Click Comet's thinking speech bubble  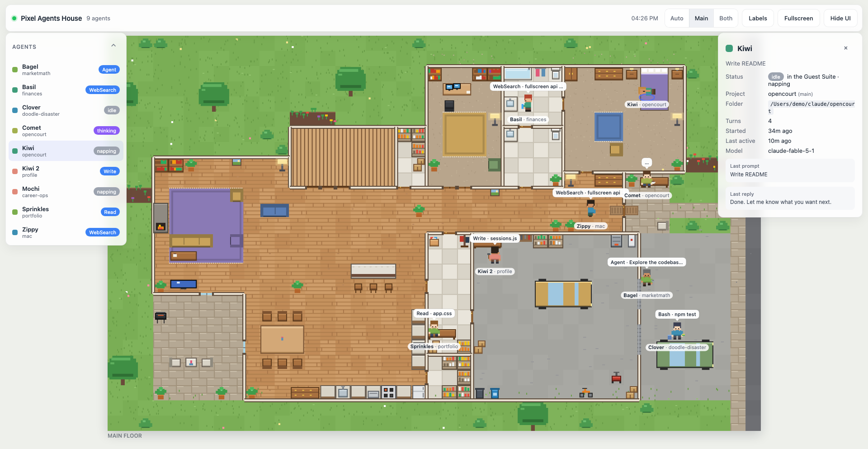647,163
